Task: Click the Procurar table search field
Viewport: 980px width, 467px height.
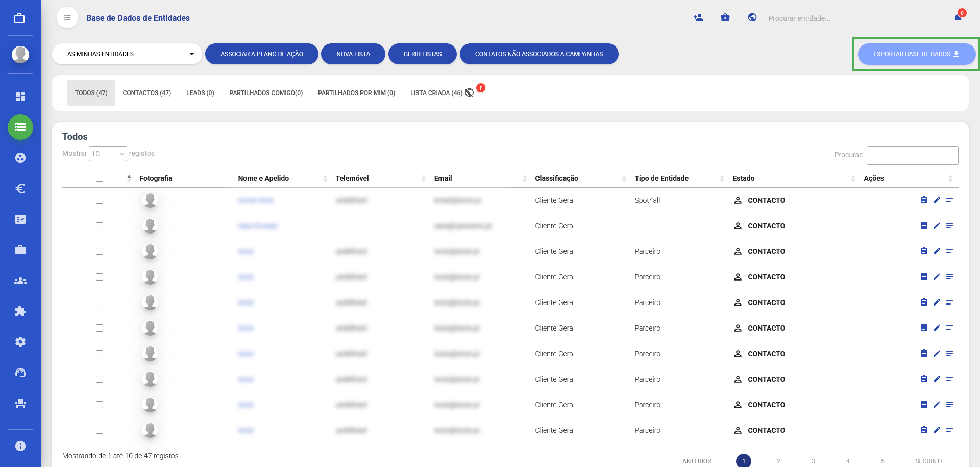Action: pos(912,155)
